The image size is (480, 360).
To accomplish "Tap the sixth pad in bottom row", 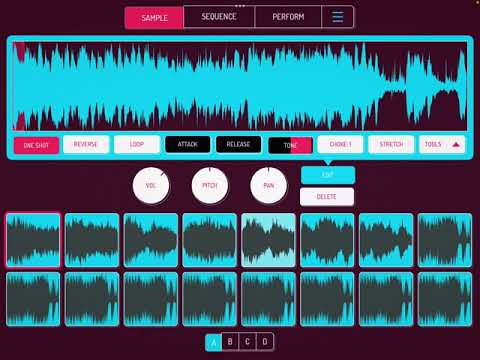I will coord(327,299).
